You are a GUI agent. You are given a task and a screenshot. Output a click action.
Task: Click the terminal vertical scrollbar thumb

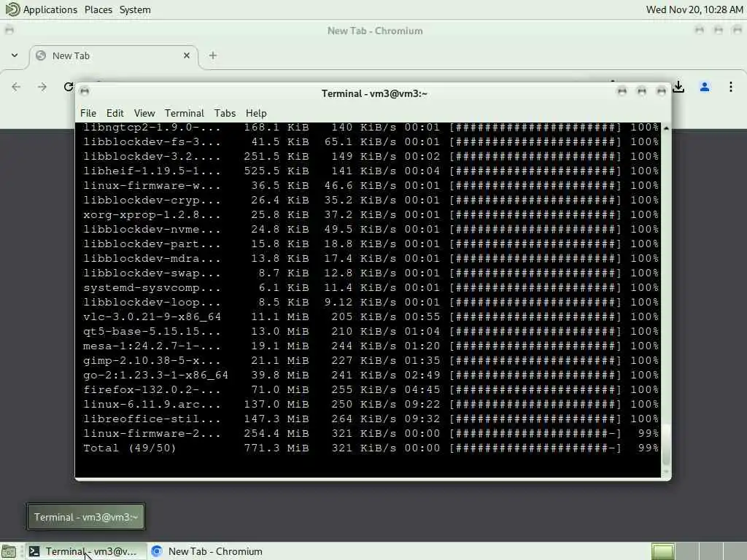[x=666, y=446]
